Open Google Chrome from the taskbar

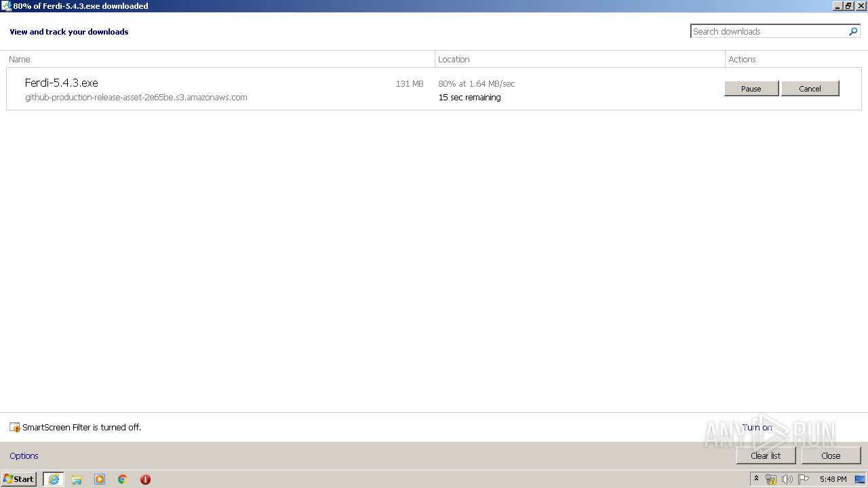tap(123, 479)
